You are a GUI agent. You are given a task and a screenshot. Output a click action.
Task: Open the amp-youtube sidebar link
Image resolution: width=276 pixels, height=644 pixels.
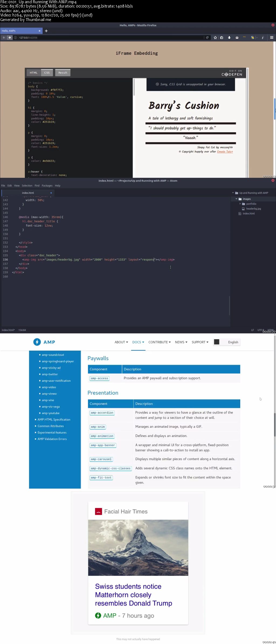(x=51, y=413)
